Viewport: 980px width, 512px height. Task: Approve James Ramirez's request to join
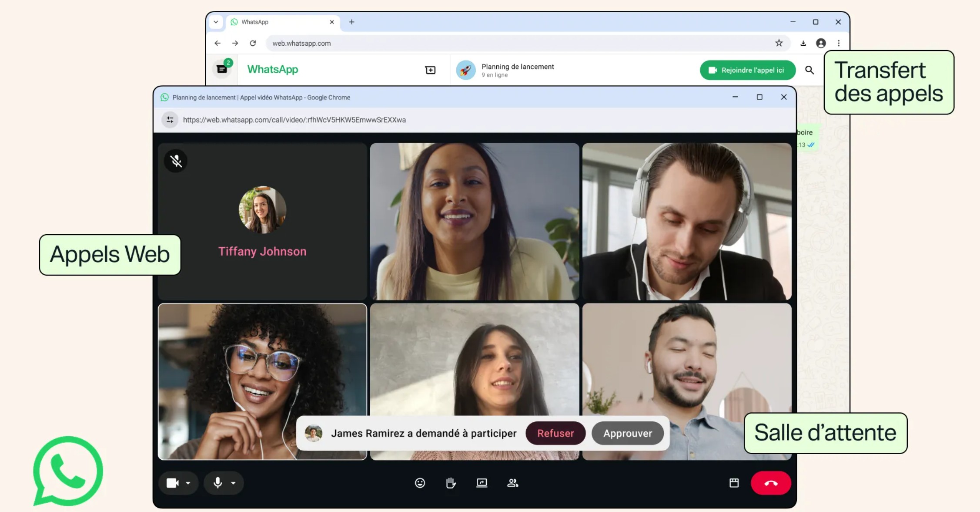point(628,433)
